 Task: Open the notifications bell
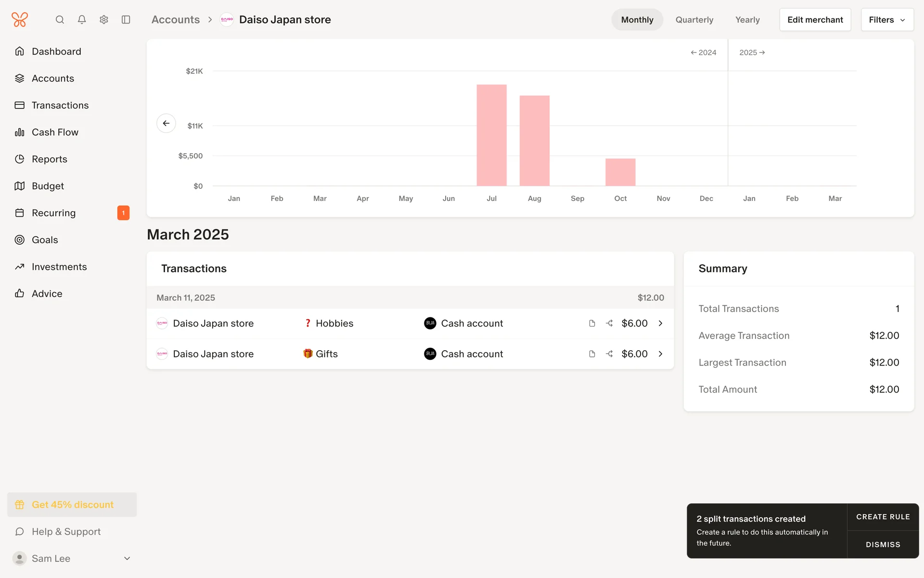pyautogui.click(x=82, y=20)
